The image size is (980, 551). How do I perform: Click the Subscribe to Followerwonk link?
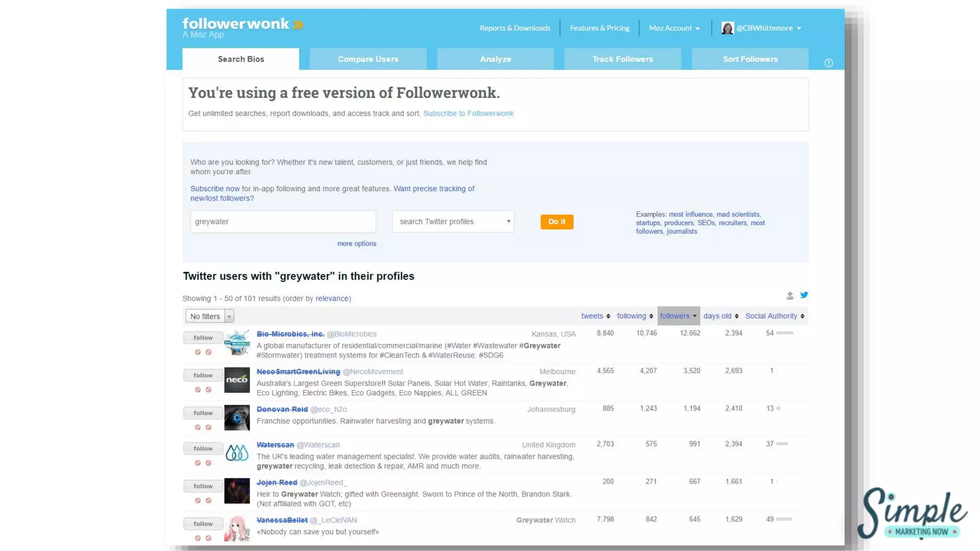[468, 113]
